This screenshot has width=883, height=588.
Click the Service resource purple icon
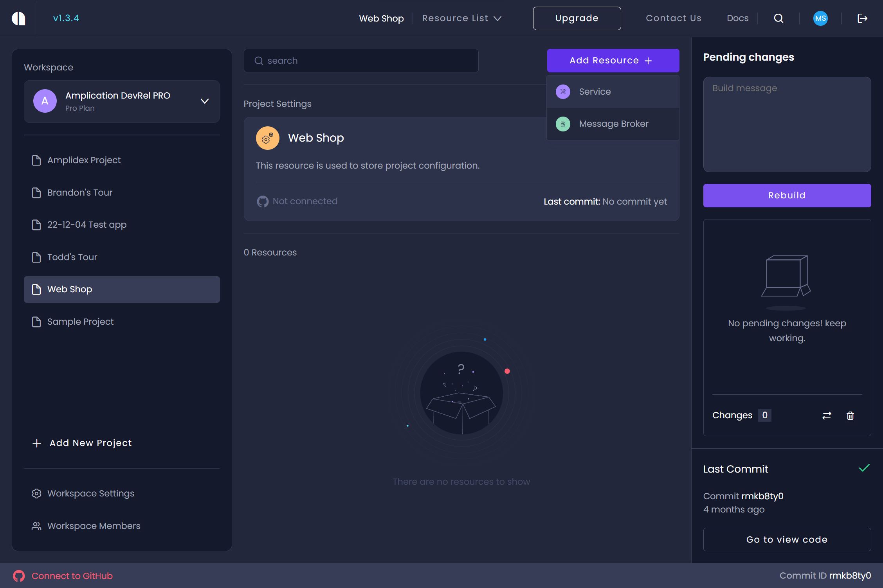pos(563,92)
